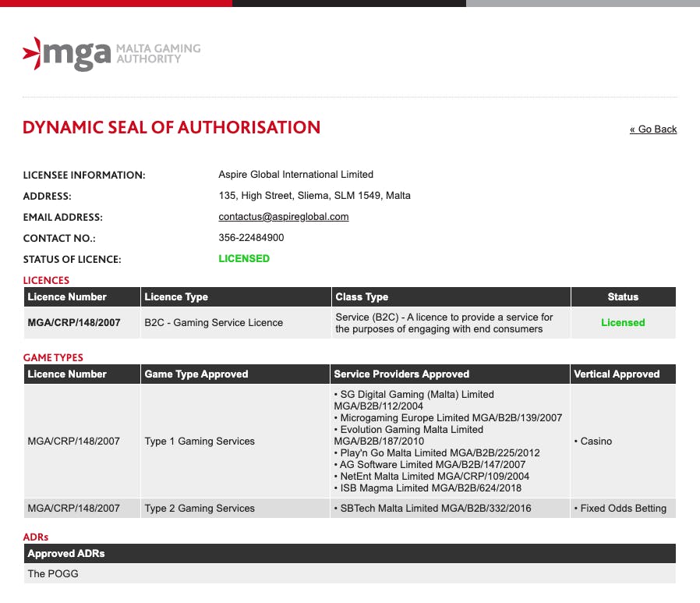Select the Dynamic Seal of Authorisation heading
The height and width of the screenshot is (603, 700).
tap(171, 128)
